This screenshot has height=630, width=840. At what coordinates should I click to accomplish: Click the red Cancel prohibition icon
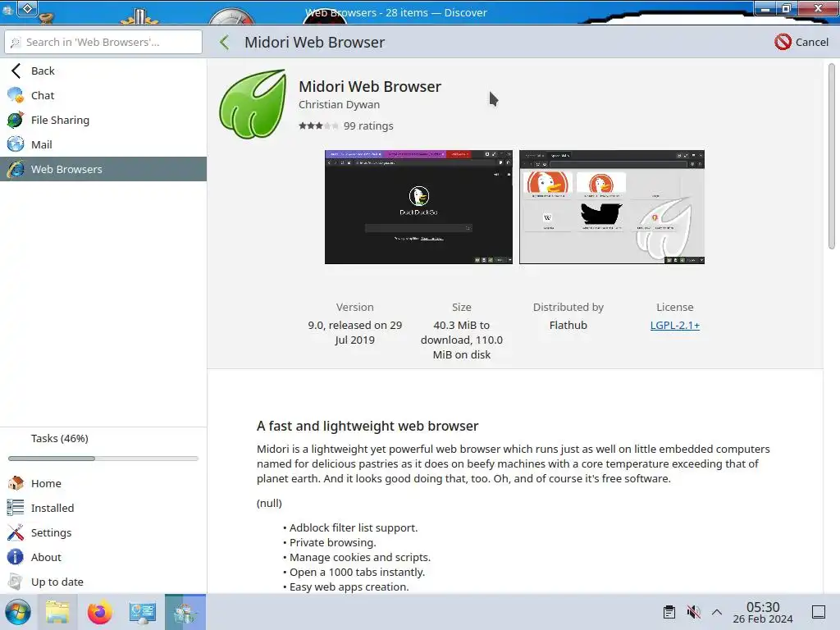(x=783, y=42)
